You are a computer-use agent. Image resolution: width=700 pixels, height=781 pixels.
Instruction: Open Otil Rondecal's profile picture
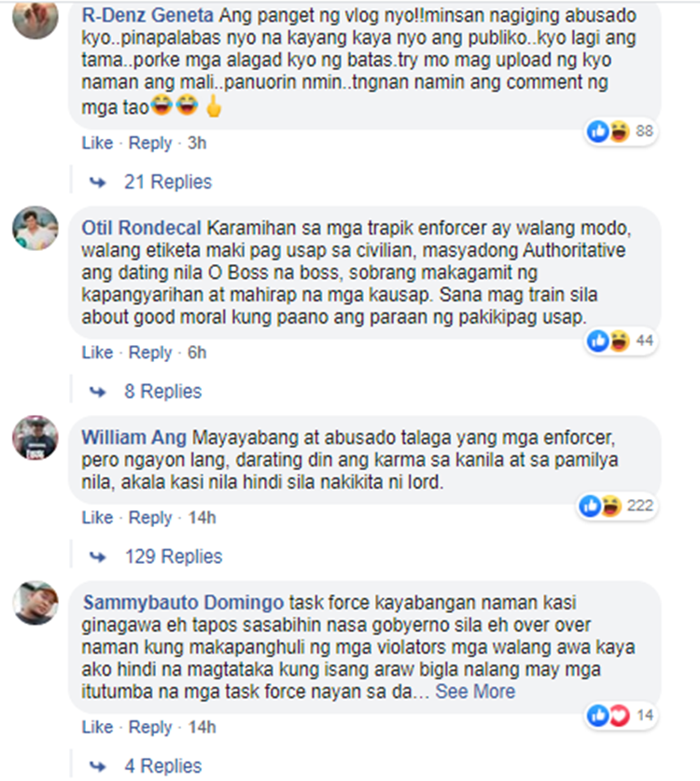coord(35,228)
